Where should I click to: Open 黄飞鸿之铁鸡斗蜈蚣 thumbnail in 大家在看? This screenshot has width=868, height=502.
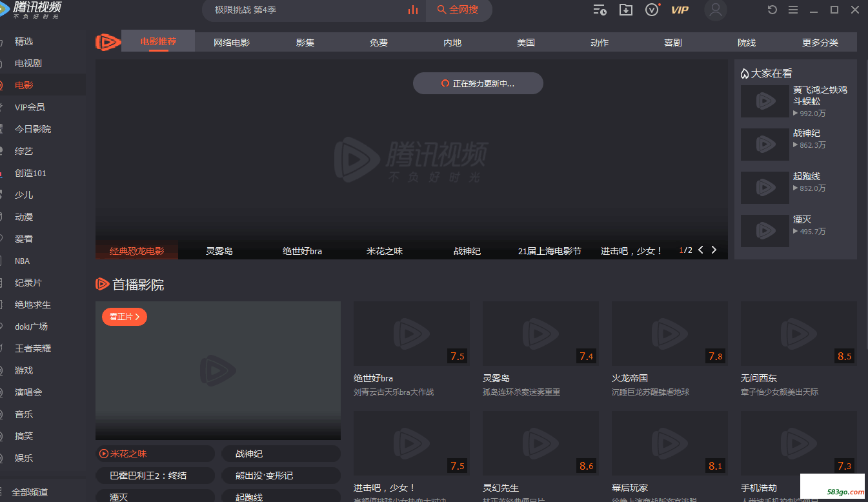point(765,101)
